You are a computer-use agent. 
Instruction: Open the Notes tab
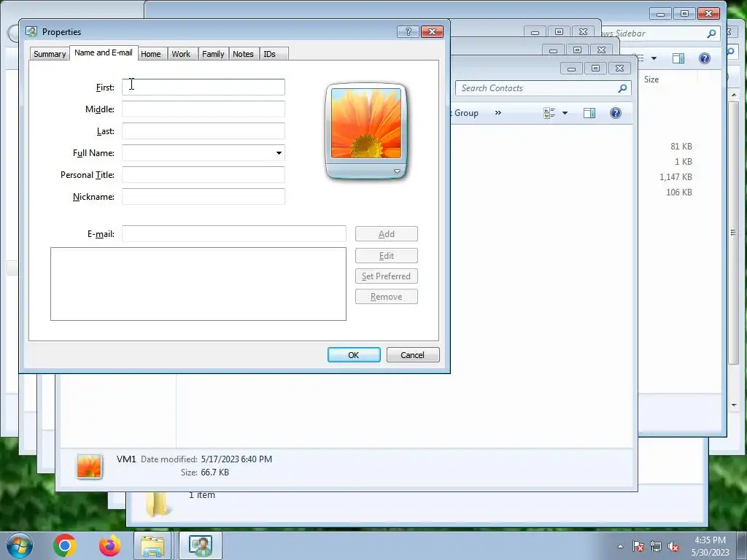coord(243,54)
